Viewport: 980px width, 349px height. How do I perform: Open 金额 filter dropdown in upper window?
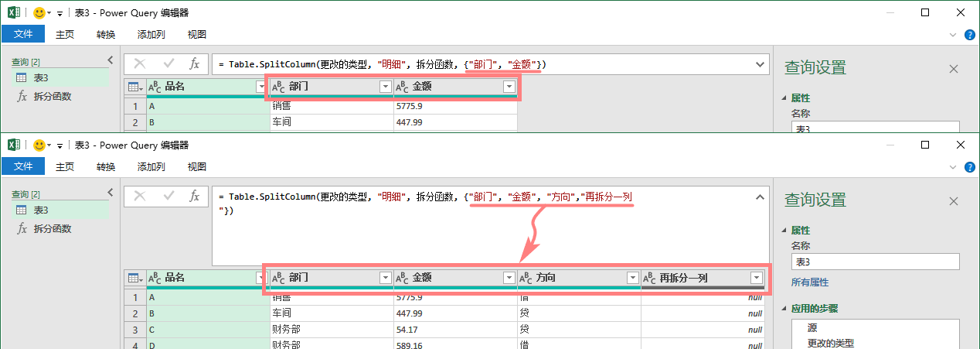[509, 87]
